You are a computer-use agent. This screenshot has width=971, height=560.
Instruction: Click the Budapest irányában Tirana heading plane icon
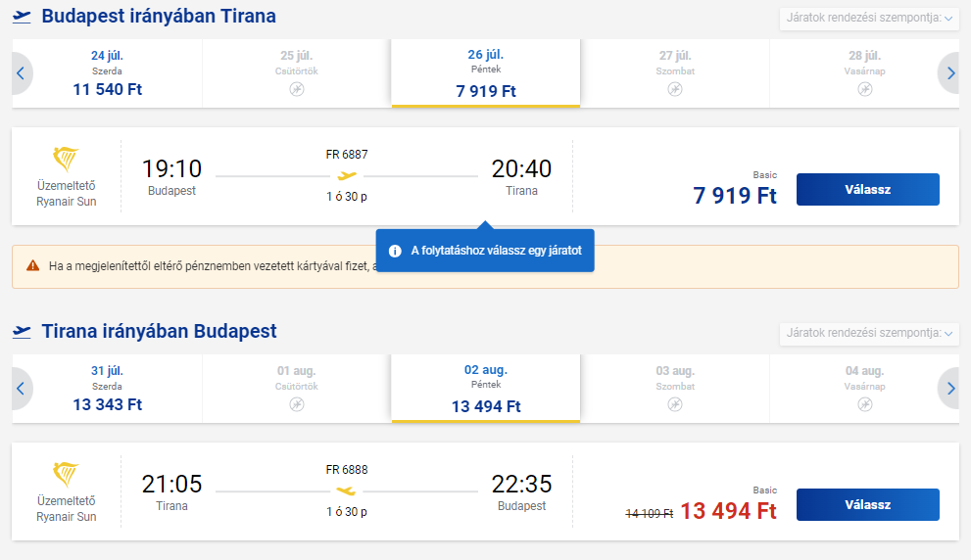tap(22, 17)
